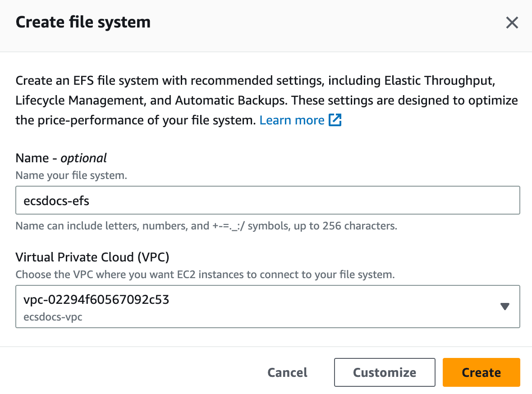Click the ecsdocs-efs name input field
Image resolution: width=532 pixels, height=394 pixels.
[267, 200]
